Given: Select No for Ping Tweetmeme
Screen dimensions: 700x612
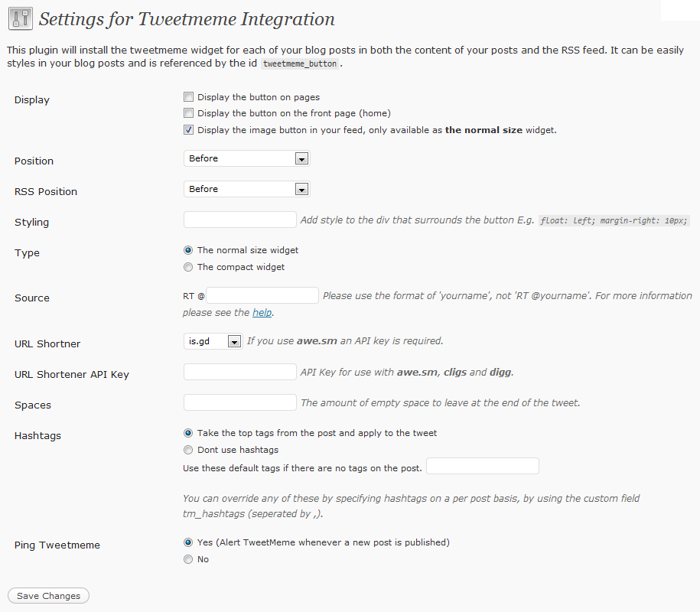Looking at the screenshot, I should [188, 559].
